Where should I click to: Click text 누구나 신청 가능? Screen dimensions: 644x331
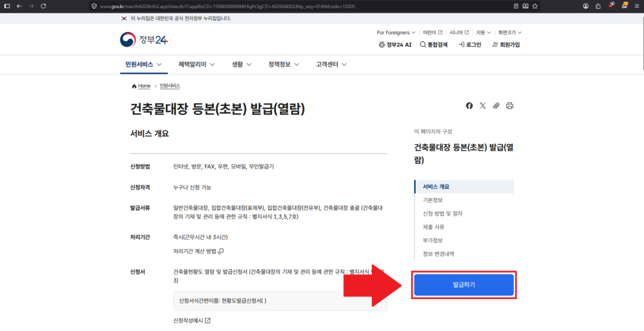point(192,188)
